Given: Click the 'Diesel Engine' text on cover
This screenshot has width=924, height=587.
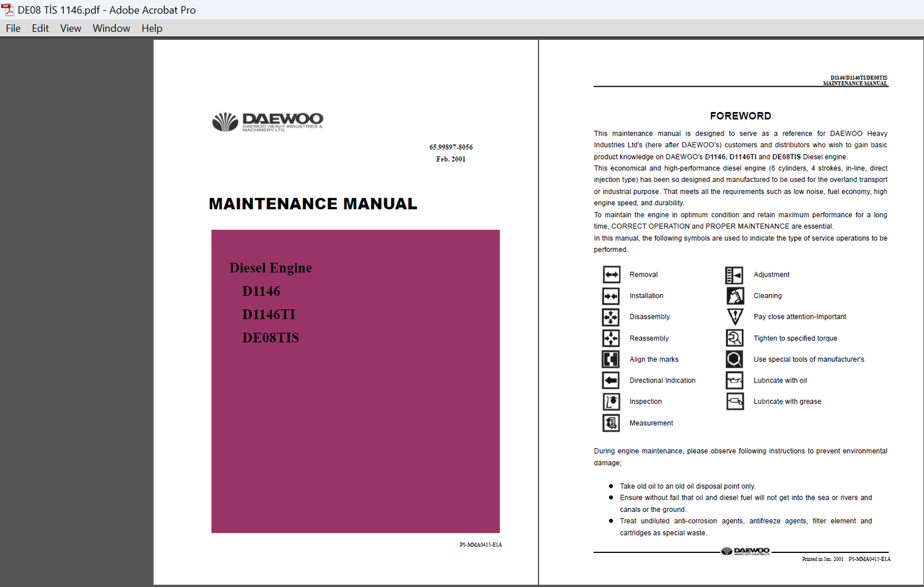Looking at the screenshot, I should pos(270,268).
